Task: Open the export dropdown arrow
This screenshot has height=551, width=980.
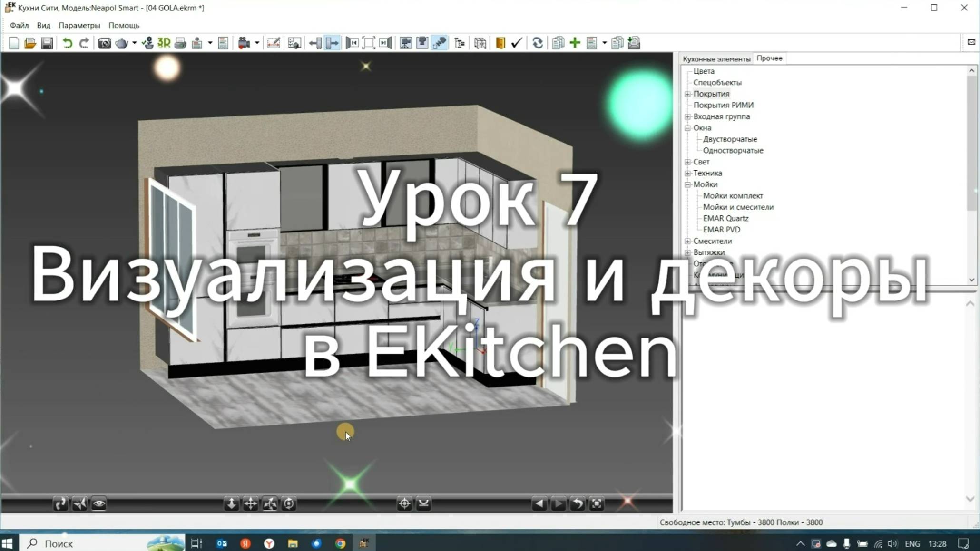Action: click(x=210, y=43)
